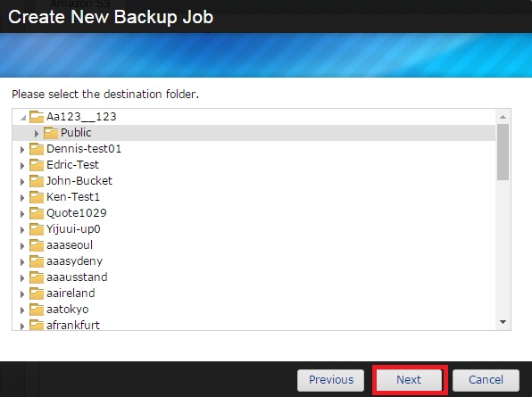Image resolution: width=532 pixels, height=397 pixels.
Task: Select the aaausstand folder name
Action: click(x=77, y=277)
